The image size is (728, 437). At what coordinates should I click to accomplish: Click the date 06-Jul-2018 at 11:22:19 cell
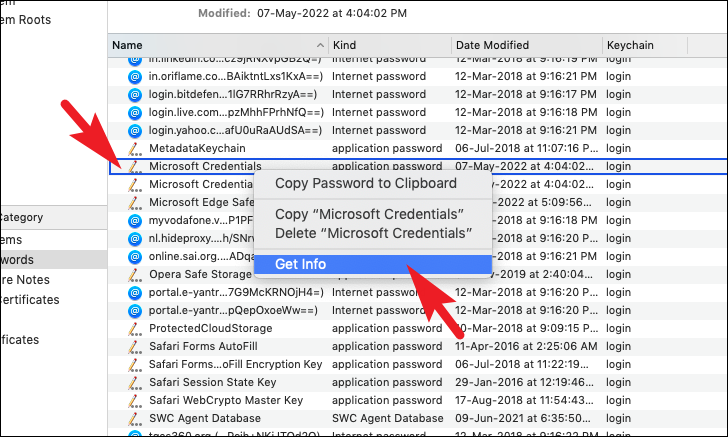522,365
